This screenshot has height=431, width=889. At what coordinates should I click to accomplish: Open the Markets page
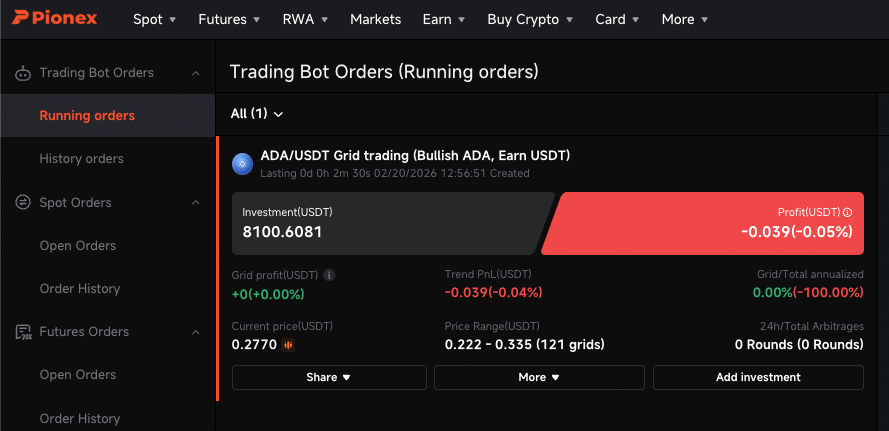pyautogui.click(x=375, y=19)
